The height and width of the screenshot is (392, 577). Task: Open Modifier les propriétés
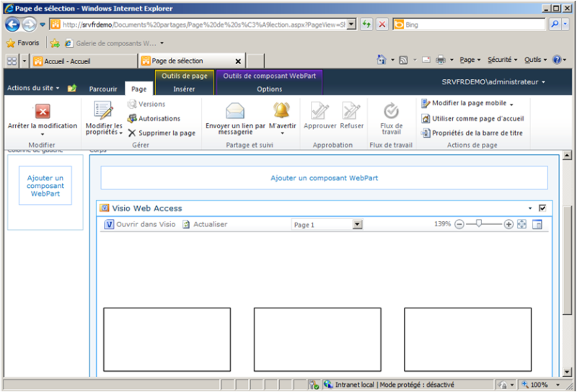tap(104, 118)
